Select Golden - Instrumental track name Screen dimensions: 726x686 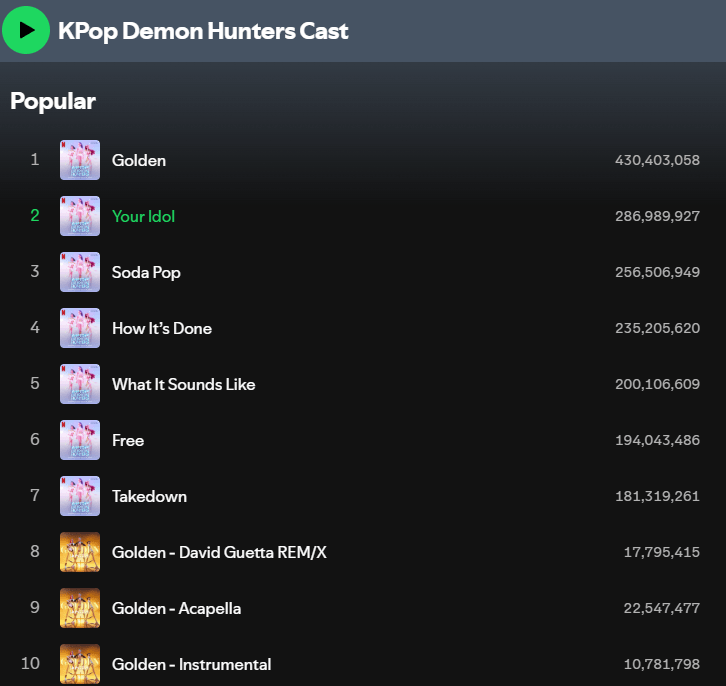pyautogui.click(x=191, y=664)
